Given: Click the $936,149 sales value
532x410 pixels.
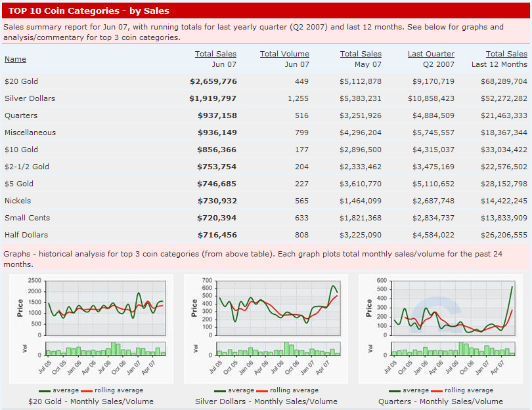Looking at the screenshot, I should [217, 133].
